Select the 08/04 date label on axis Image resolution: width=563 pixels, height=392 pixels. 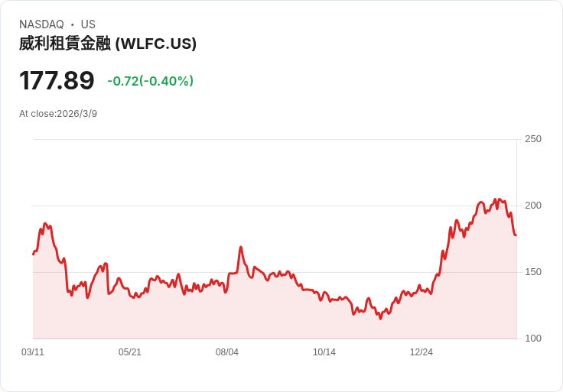(x=227, y=352)
